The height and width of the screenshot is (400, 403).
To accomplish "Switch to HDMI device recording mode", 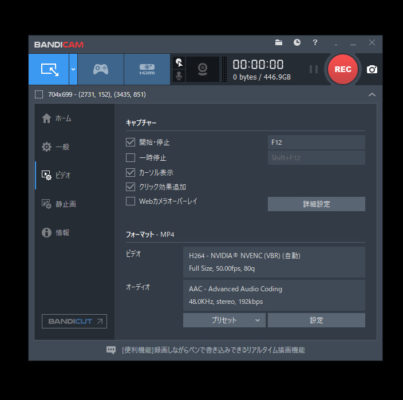I will (147, 69).
